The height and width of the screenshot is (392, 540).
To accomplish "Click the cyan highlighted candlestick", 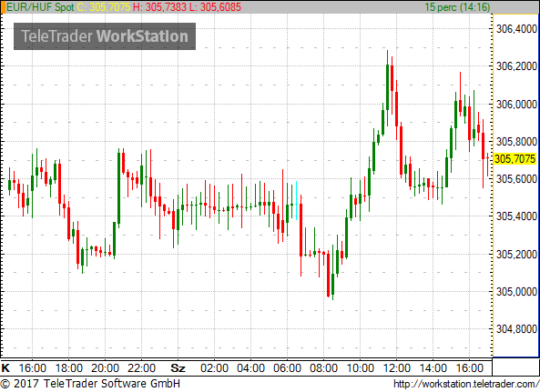I will coord(296,200).
